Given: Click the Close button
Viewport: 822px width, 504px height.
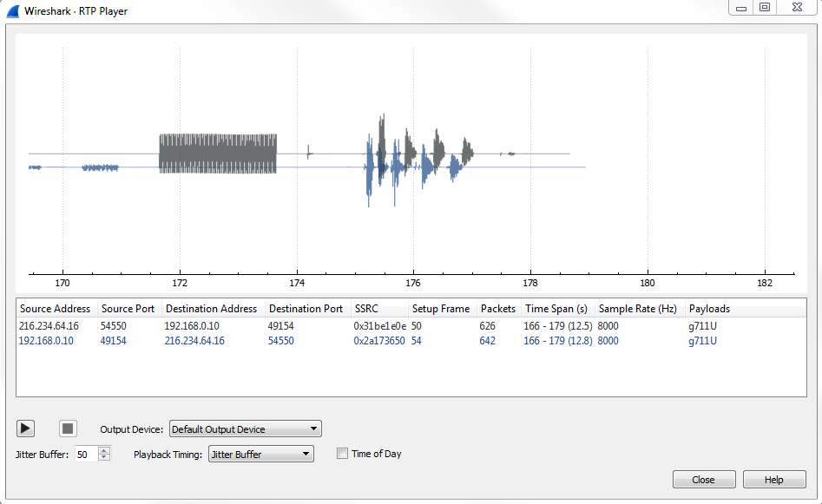Looking at the screenshot, I should pyautogui.click(x=703, y=480).
